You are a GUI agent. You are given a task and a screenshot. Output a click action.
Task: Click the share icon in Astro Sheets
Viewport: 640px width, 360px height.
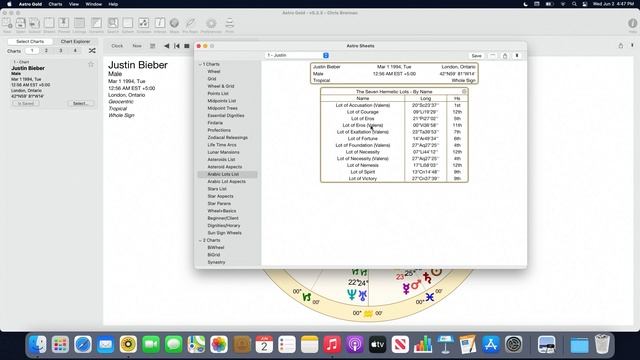click(505, 56)
